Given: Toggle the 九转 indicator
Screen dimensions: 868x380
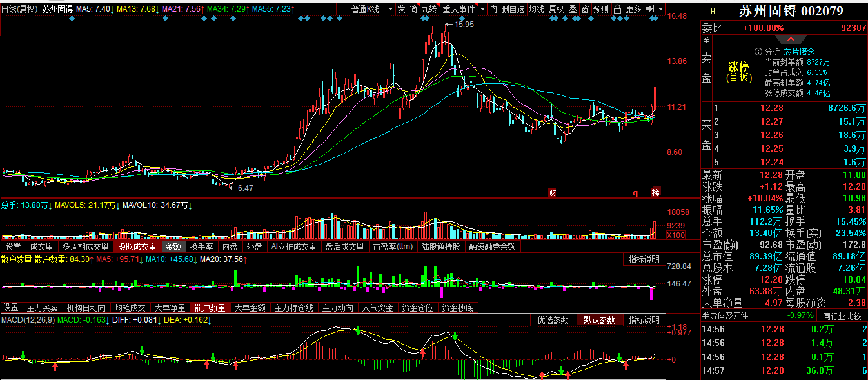Looking at the screenshot, I should point(429,9).
